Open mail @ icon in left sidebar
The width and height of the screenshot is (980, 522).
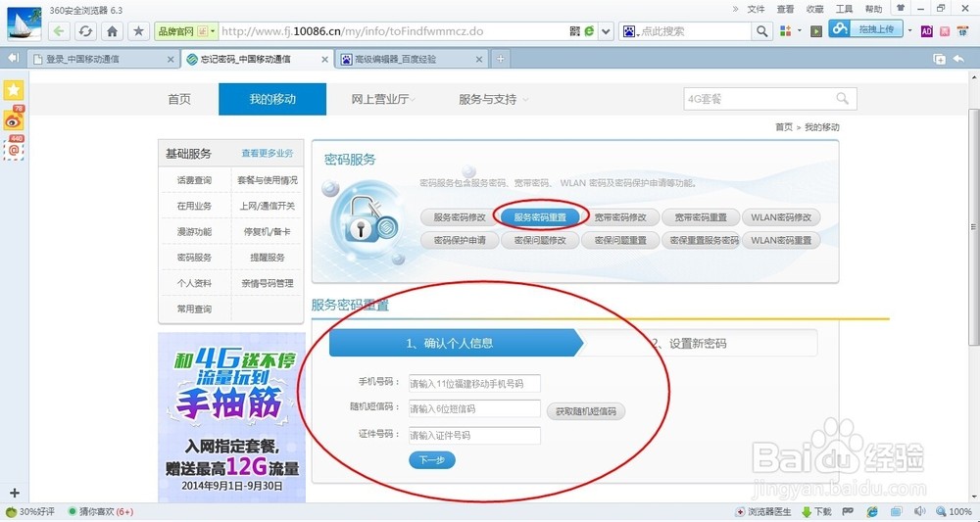coord(14,149)
